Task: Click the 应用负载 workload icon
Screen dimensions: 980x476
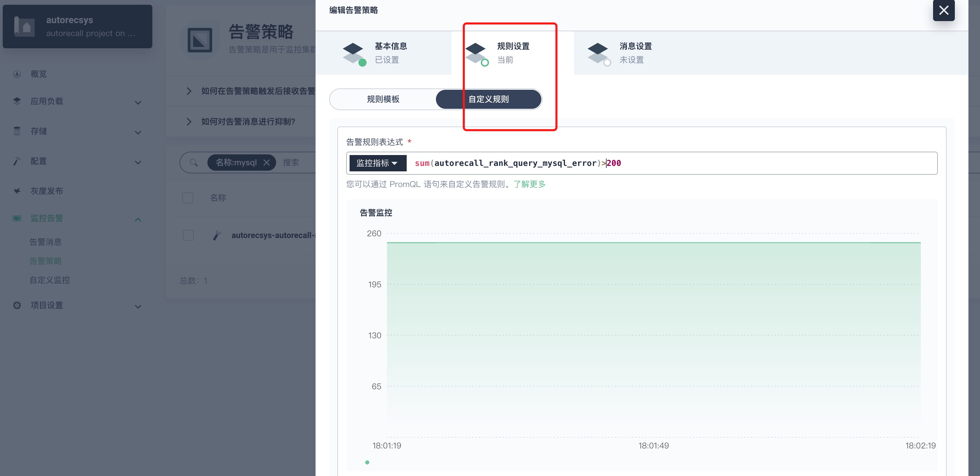Action: point(17,101)
